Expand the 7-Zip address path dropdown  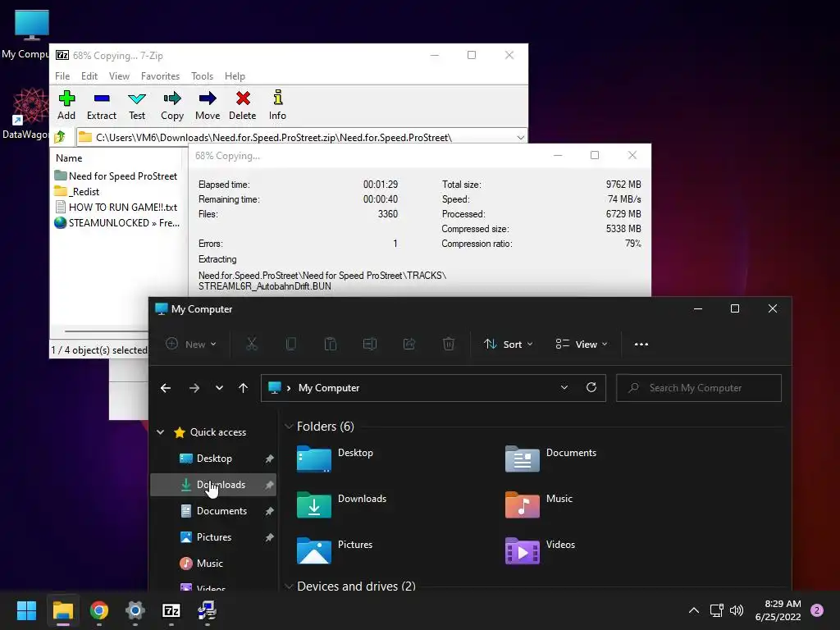point(520,138)
